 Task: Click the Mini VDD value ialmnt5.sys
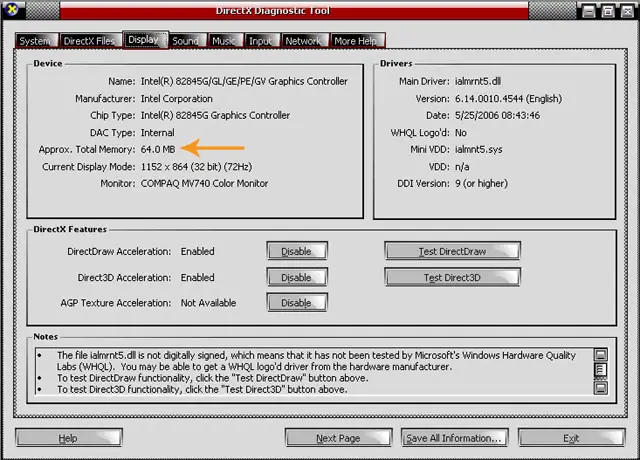(x=479, y=149)
